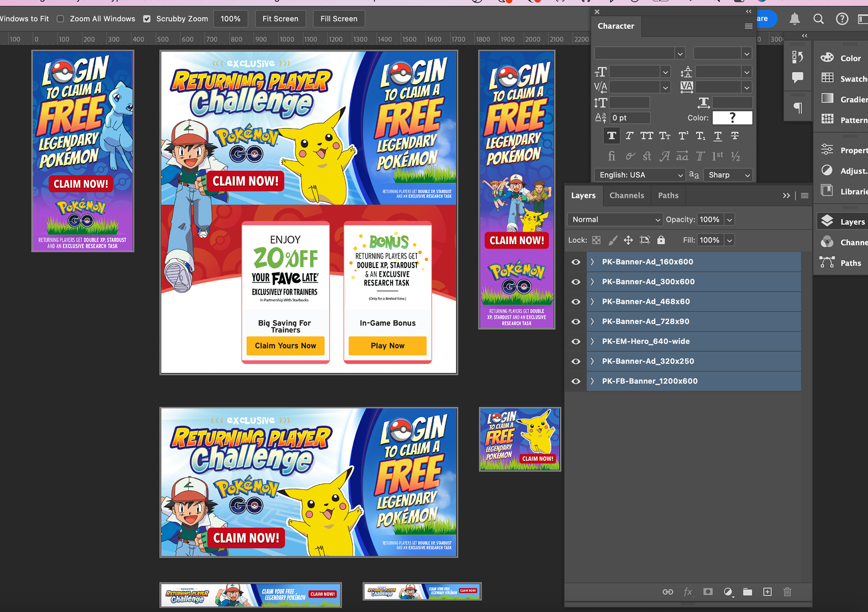Click the notifications bell icon
The image size is (868, 612).
(x=794, y=19)
